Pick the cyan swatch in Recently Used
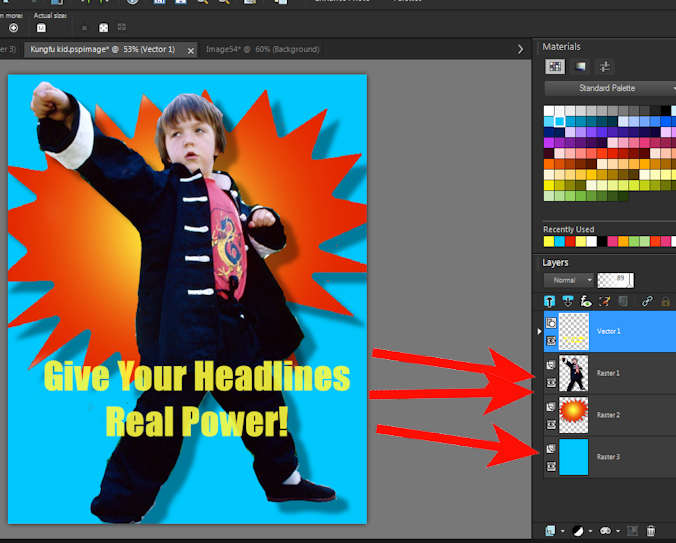The image size is (676, 543). click(560, 241)
